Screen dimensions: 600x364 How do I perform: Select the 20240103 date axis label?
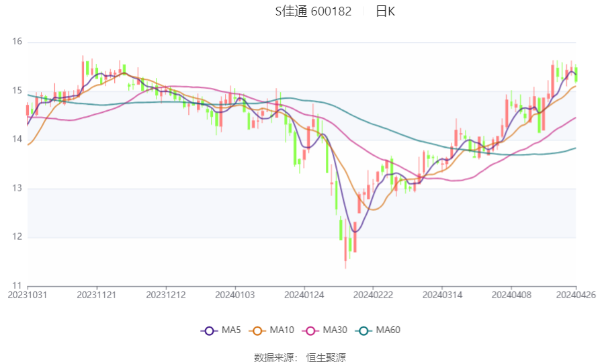click(x=235, y=295)
